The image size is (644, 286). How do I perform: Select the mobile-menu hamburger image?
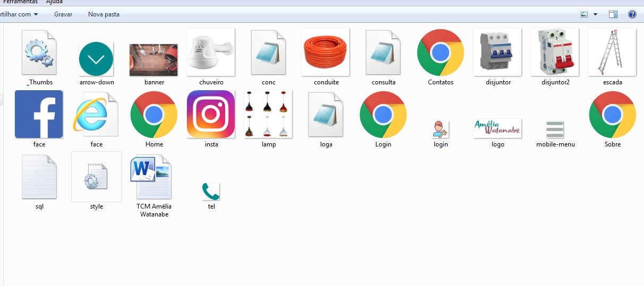(x=555, y=129)
